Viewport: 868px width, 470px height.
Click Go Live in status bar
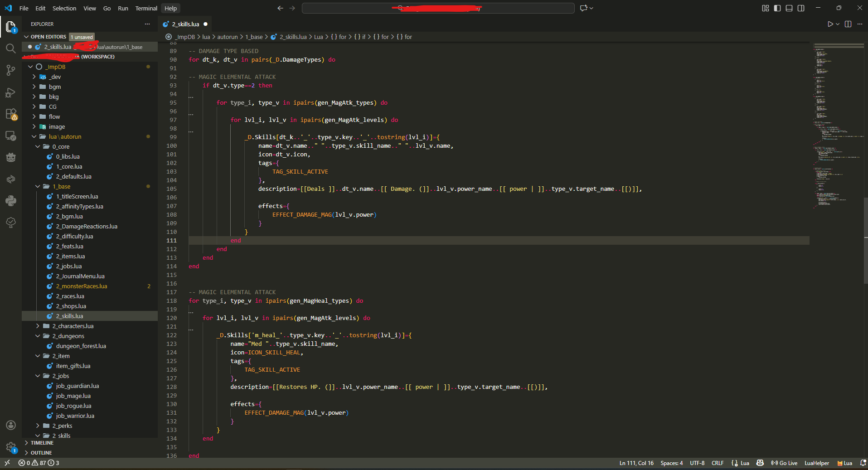click(785, 463)
